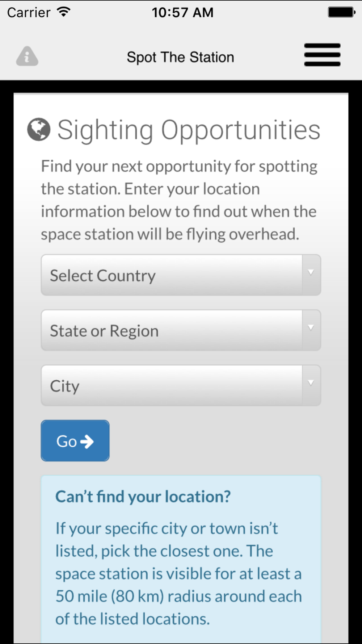The image size is (362, 644).
Task: Click the State or Region dropdown arrow
Action: click(x=311, y=327)
